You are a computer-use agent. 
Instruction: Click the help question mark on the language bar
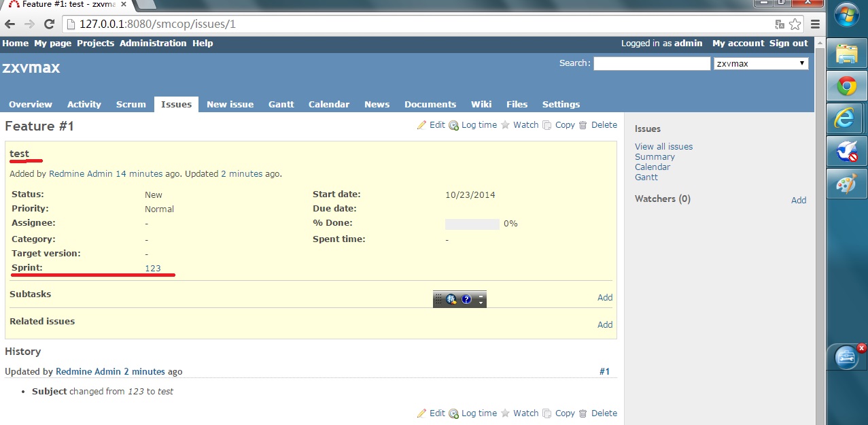pos(466,299)
